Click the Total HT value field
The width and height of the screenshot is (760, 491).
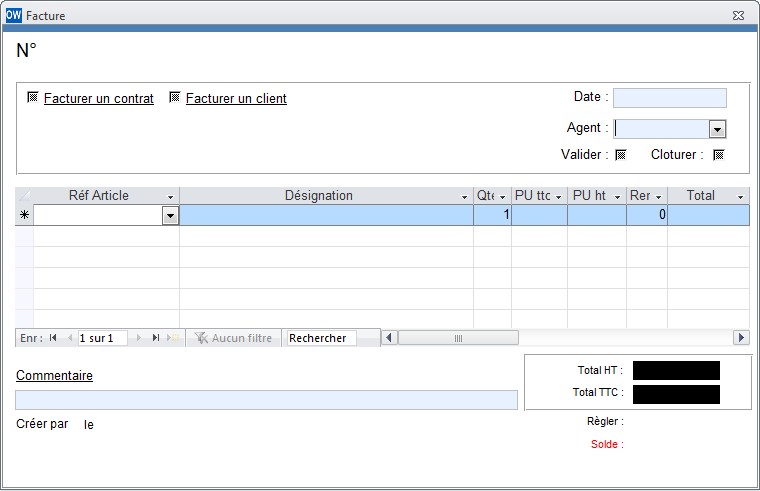click(676, 370)
